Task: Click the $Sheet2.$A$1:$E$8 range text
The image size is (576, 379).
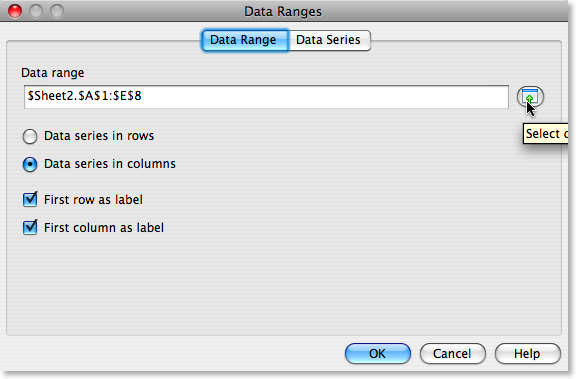Action: 84,96
